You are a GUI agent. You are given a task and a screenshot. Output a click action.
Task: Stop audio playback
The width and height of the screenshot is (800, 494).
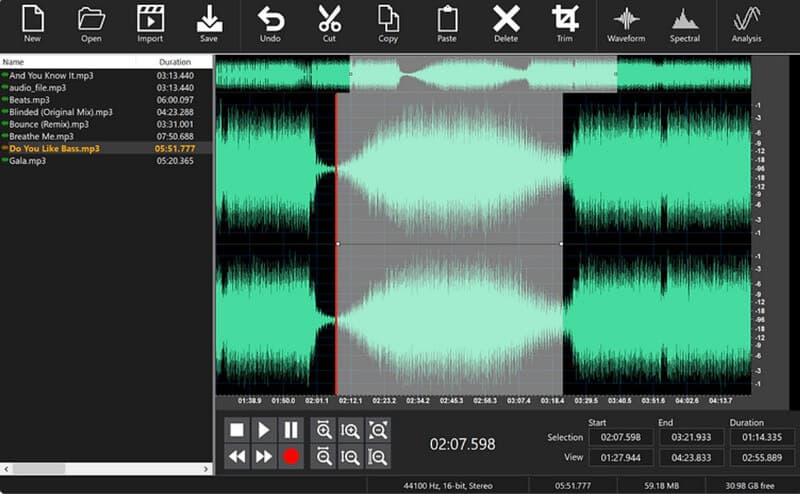[x=237, y=430]
